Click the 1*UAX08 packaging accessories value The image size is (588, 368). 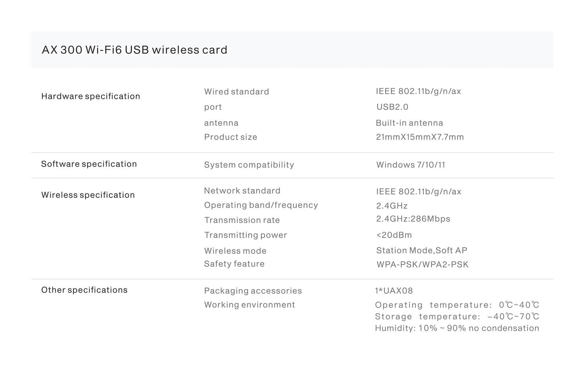click(394, 291)
